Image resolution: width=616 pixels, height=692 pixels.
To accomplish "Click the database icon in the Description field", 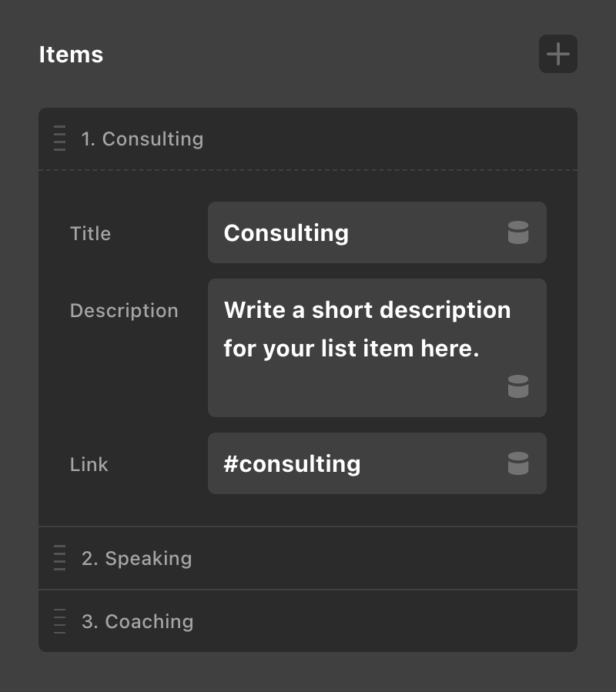I will coord(518,386).
